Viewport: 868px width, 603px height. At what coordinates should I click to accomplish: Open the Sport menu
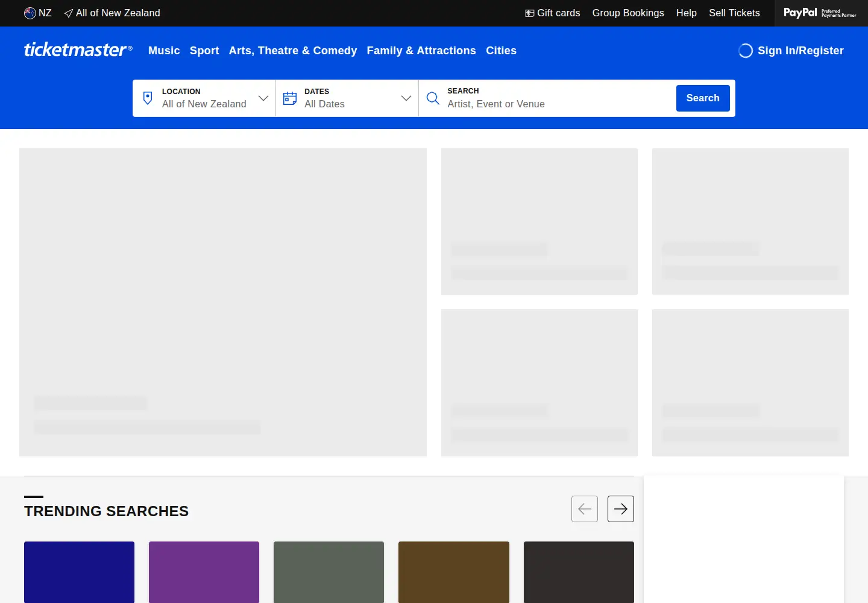204,51
